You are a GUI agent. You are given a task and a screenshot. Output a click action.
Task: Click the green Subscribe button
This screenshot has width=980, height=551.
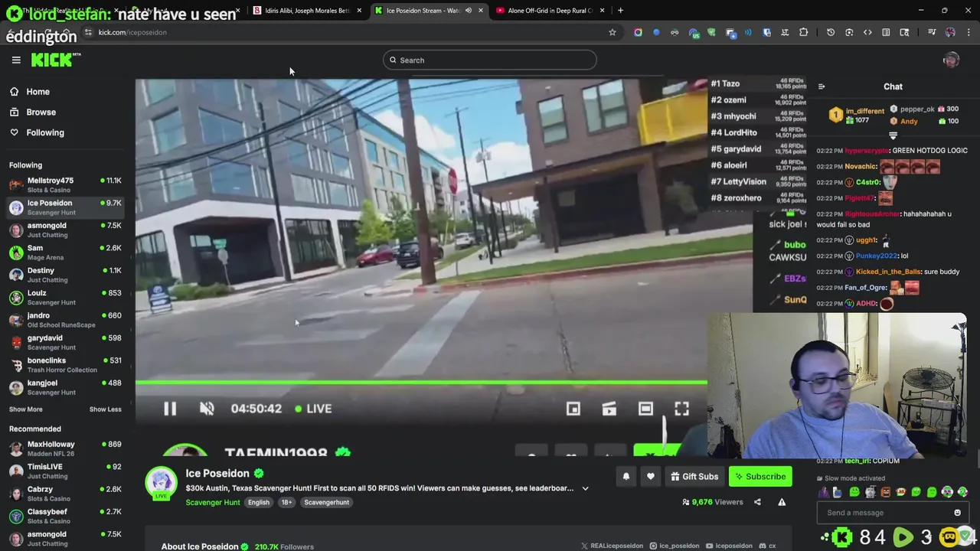760,477
